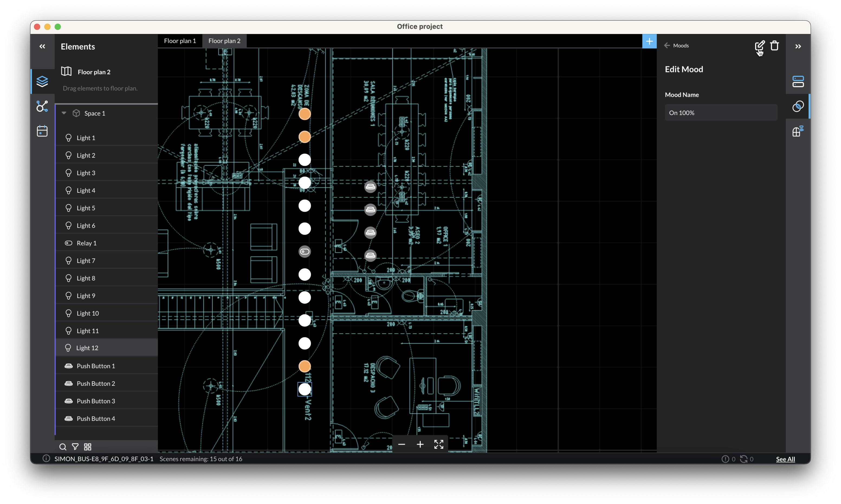This screenshot has height=504, width=841.
Task: Click the sync counter icon
Action: pos(743,459)
